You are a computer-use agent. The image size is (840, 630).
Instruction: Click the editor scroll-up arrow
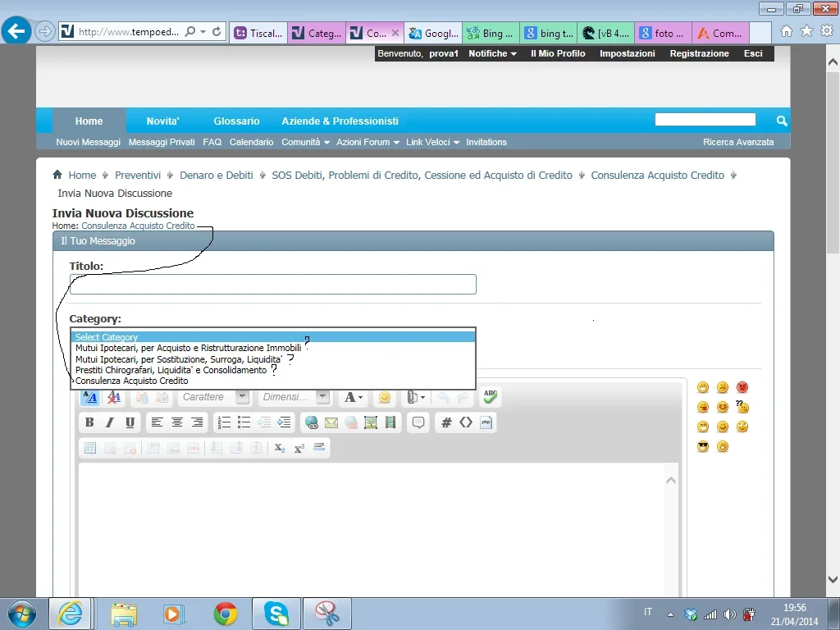pyautogui.click(x=670, y=481)
